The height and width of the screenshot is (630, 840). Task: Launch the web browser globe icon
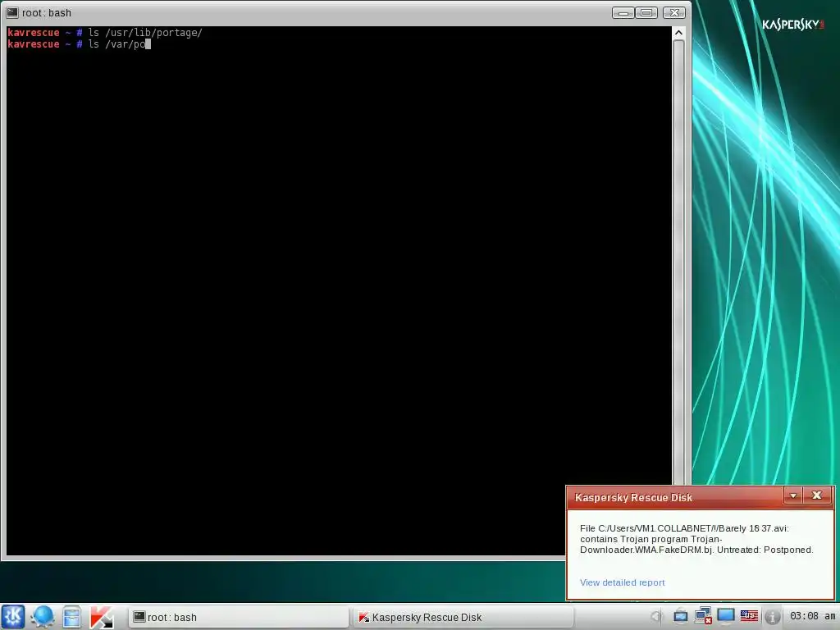coord(43,617)
